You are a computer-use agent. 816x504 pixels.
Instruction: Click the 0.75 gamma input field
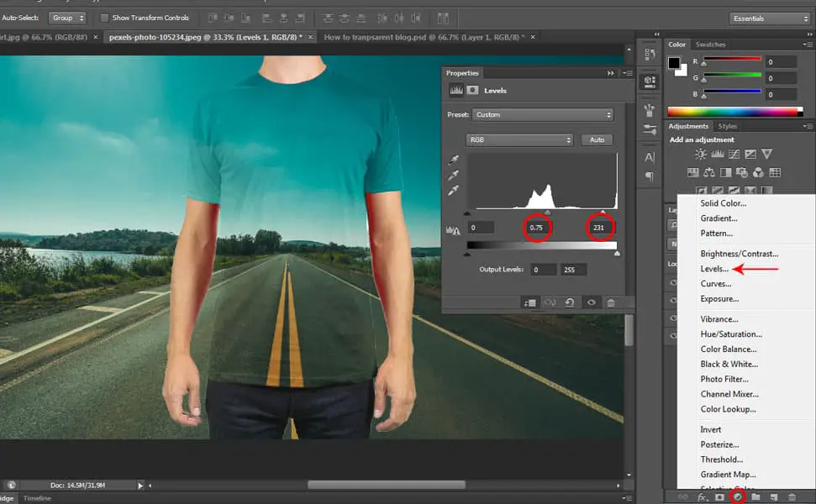point(538,227)
